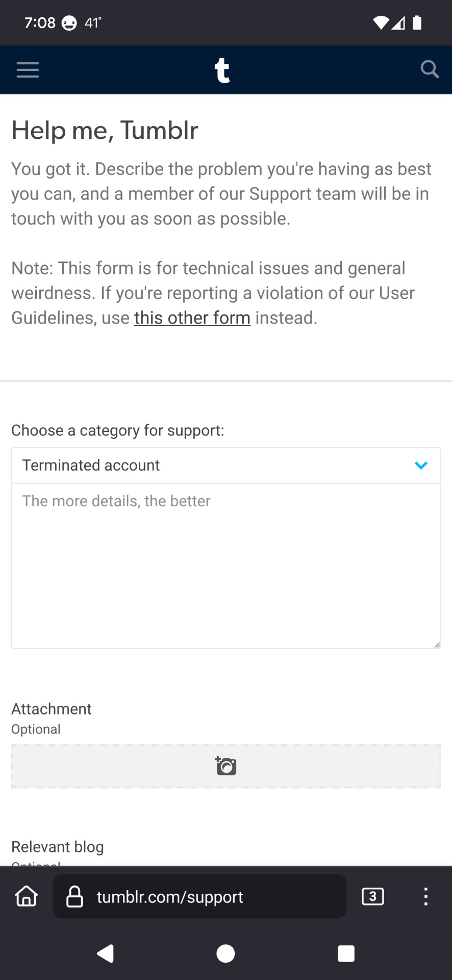The height and width of the screenshot is (980, 452).
Task: Tap the Android home circle button
Action: coord(225,953)
